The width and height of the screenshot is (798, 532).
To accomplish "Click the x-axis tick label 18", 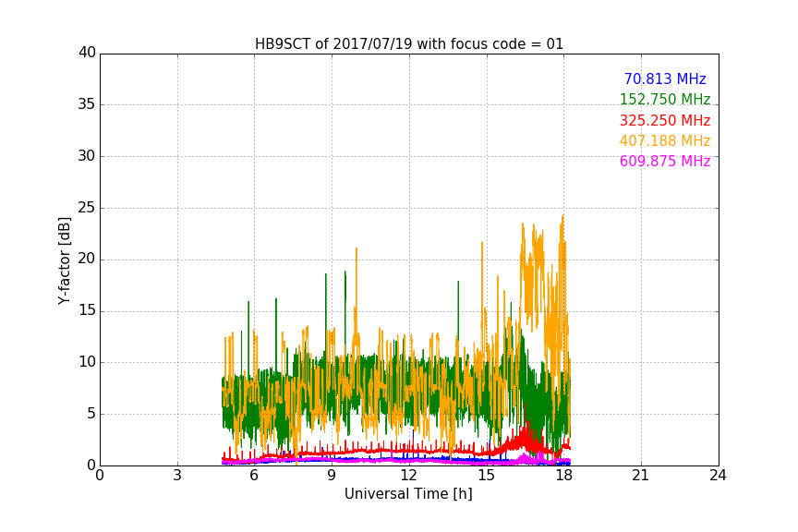I will (564, 476).
